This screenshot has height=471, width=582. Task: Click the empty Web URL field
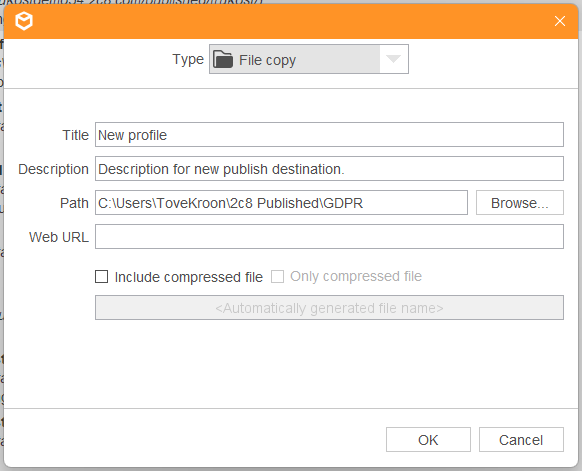coord(329,236)
